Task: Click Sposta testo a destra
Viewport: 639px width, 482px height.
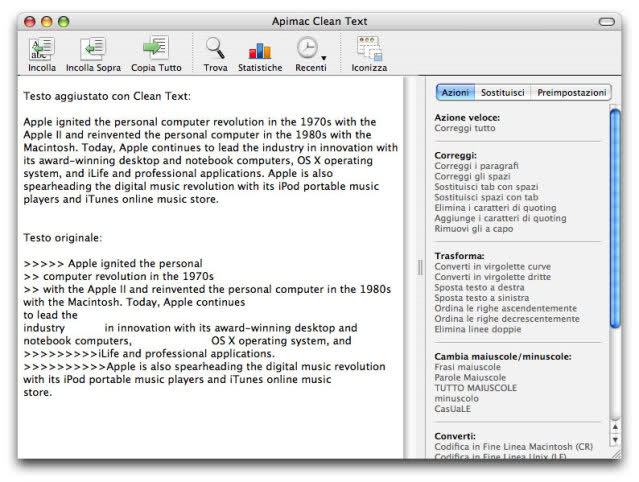Action: pyautogui.click(x=479, y=287)
